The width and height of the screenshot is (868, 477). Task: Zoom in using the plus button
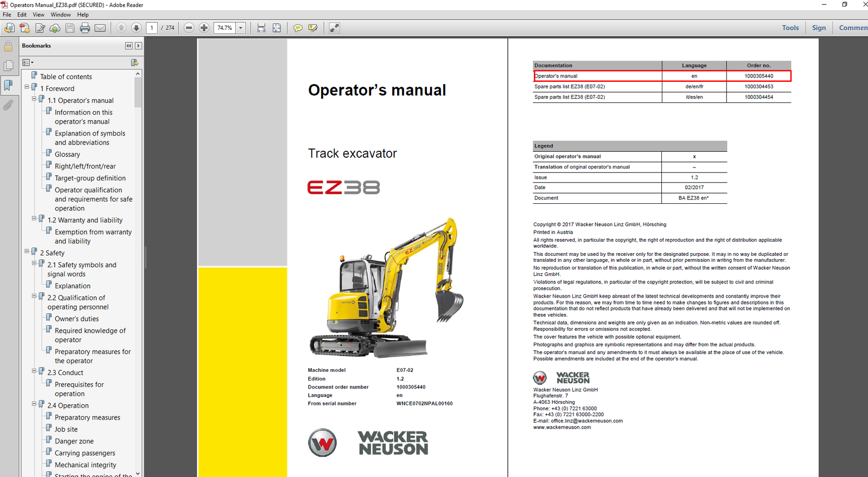click(x=204, y=28)
